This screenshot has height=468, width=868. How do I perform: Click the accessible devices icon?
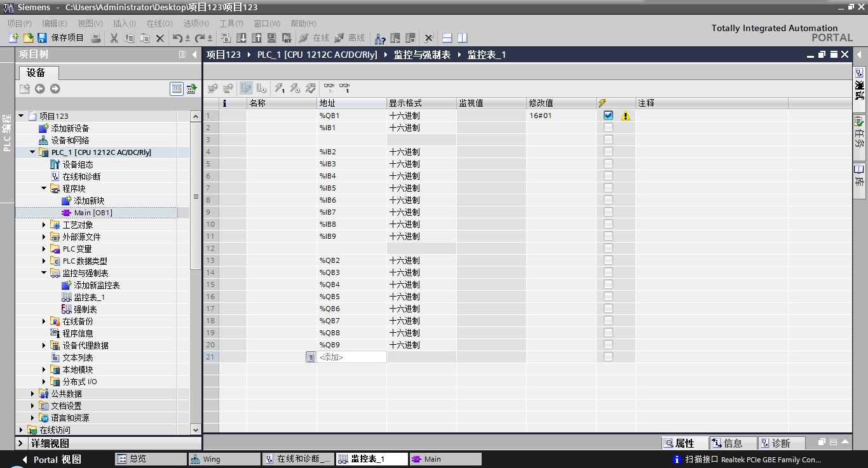coord(380,38)
